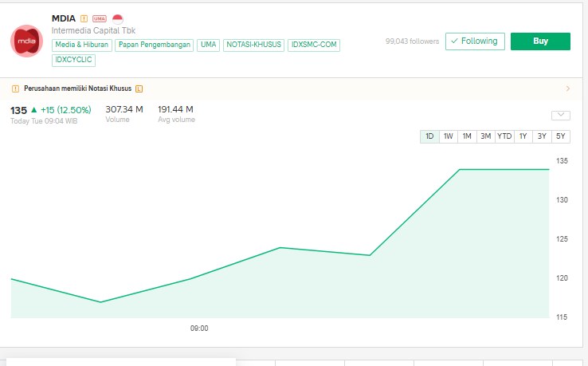
Task: Open the NOTASI-KHUSUS tag
Action: [x=254, y=45]
